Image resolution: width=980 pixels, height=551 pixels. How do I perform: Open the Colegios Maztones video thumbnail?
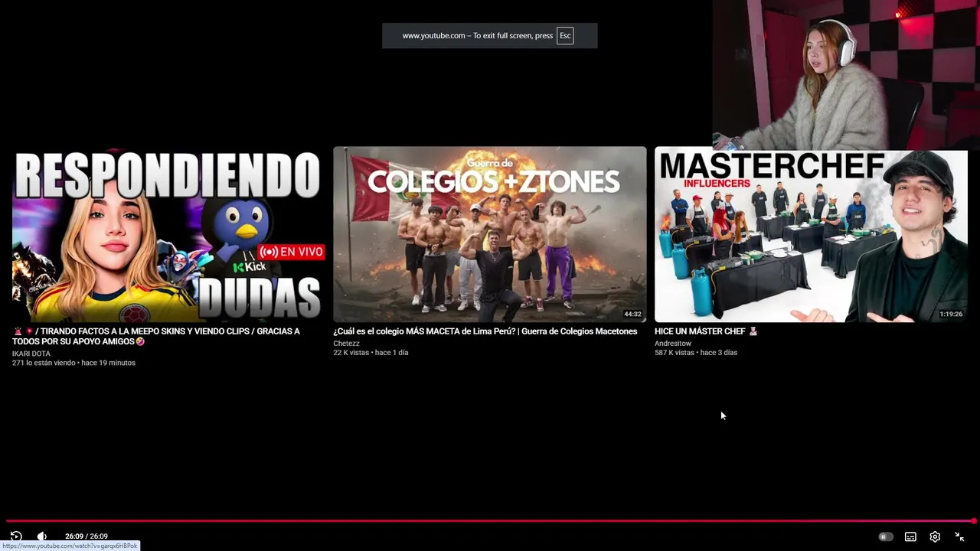point(490,234)
